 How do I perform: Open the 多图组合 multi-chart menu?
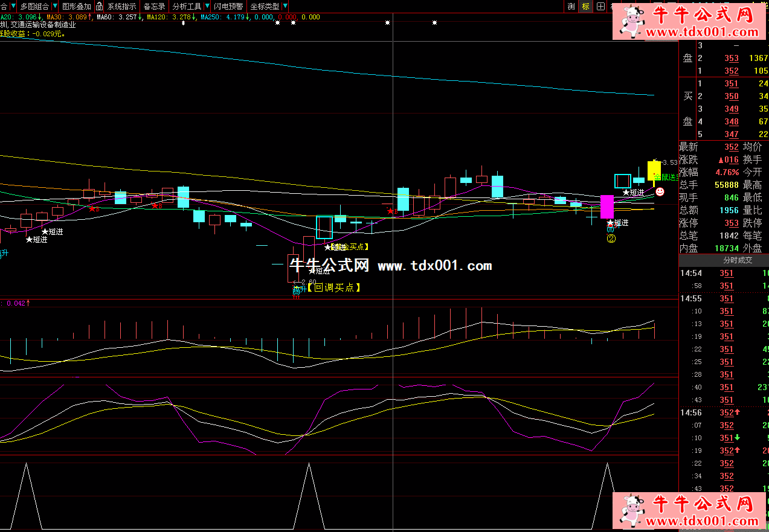pos(34,7)
